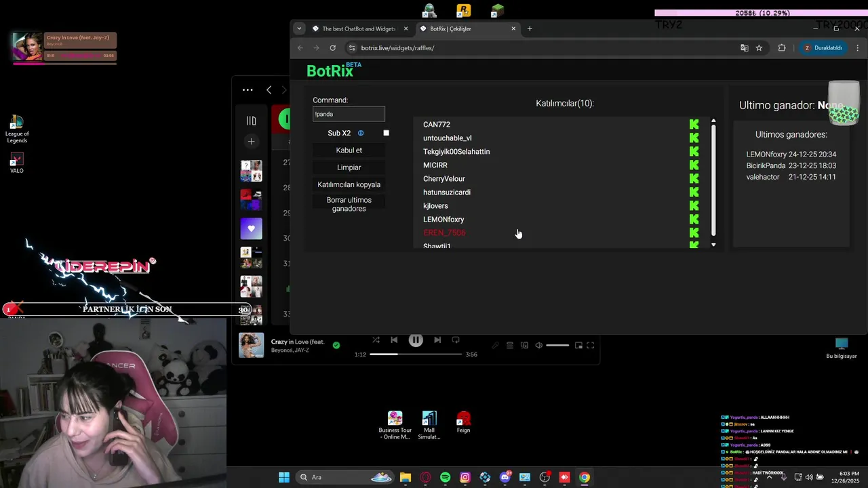868x488 pixels.
Task: Toggle repeat in the Spotify player
Action: [456, 340]
